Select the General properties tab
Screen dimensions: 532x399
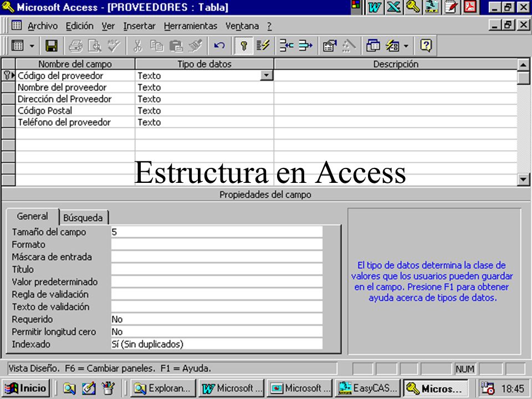pyautogui.click(x=33, y=217)
